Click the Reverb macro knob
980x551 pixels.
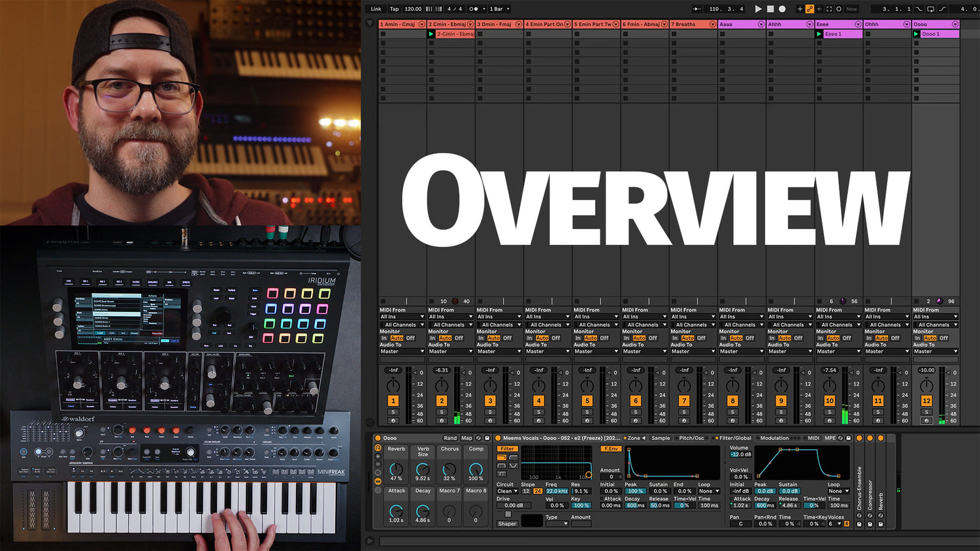click(396, 469)
